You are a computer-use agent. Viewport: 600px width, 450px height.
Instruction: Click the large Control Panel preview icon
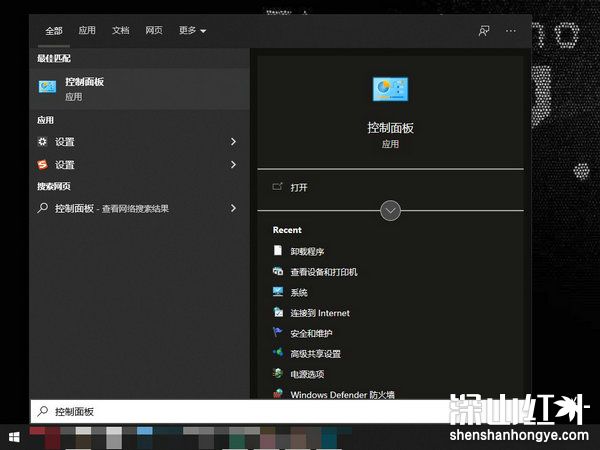pyautogui.click(x=390, y=89)
